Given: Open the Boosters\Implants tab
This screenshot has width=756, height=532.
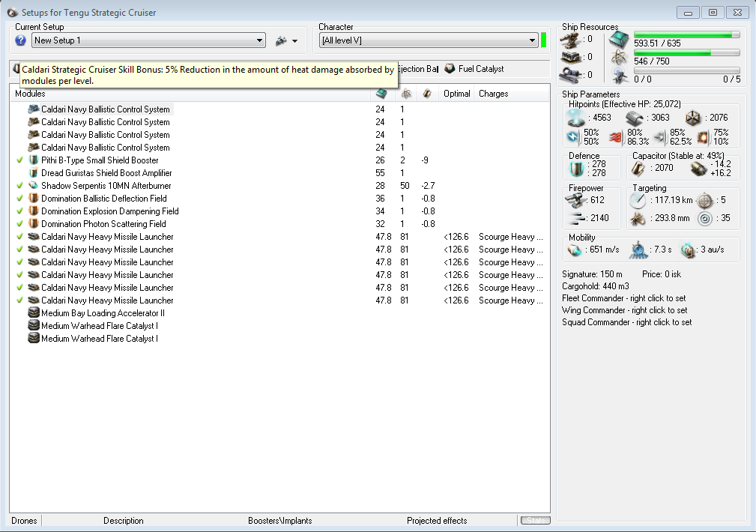Looking at the screenshot, I should click(x=279, y=521).
